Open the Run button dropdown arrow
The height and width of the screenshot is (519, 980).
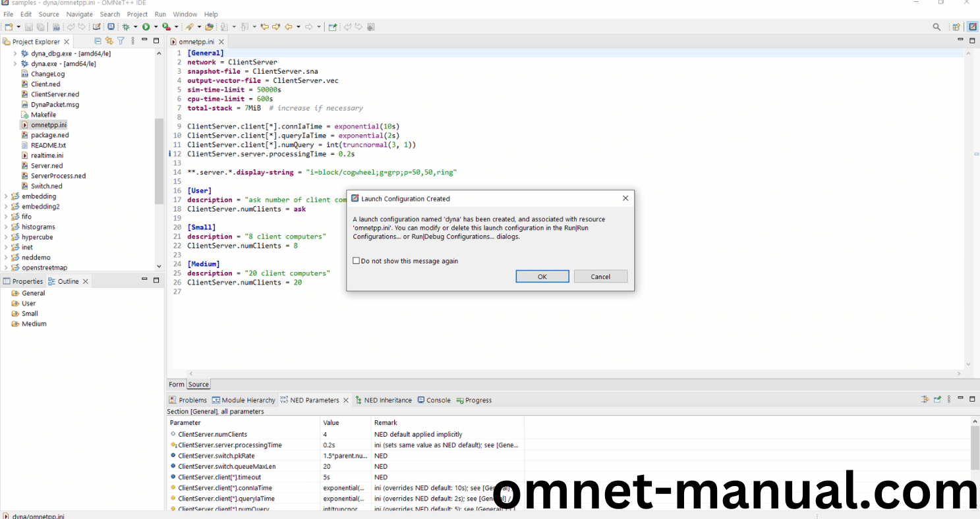(x=156, y=27)
